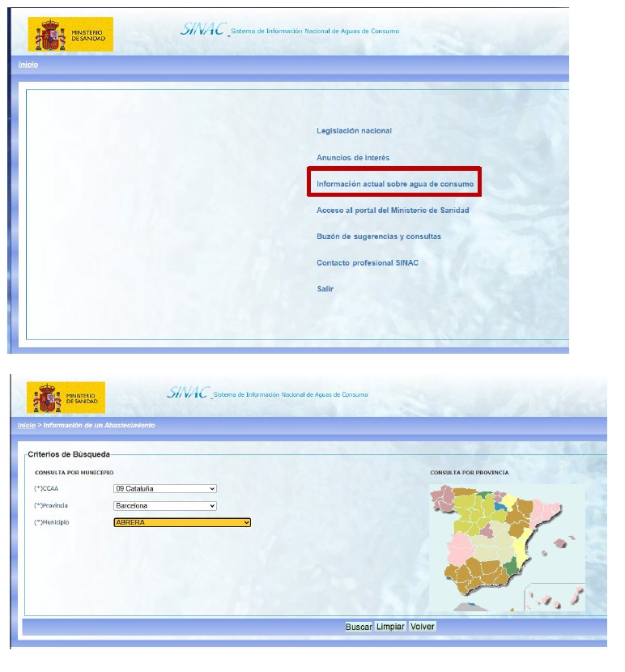The image size is (625, 672).
Task: Open the Provincia dropdown showing Barcelona
Action: 165,506
